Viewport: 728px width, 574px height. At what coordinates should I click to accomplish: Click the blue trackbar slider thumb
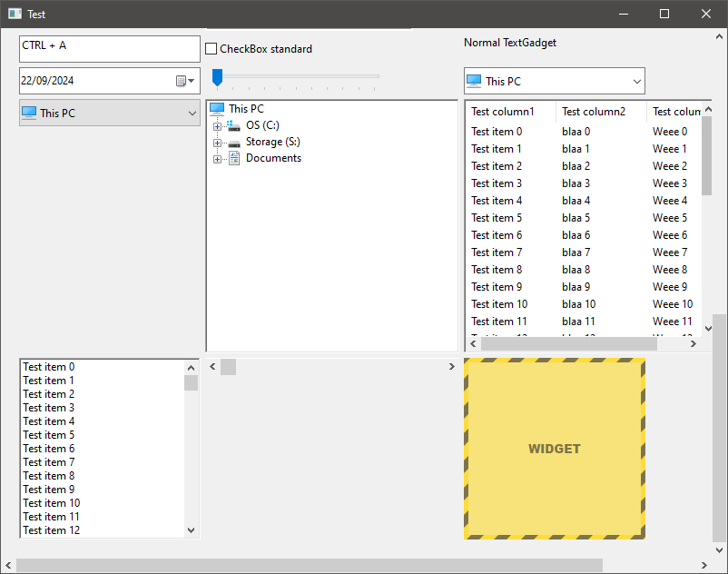(x=217, y=77)
